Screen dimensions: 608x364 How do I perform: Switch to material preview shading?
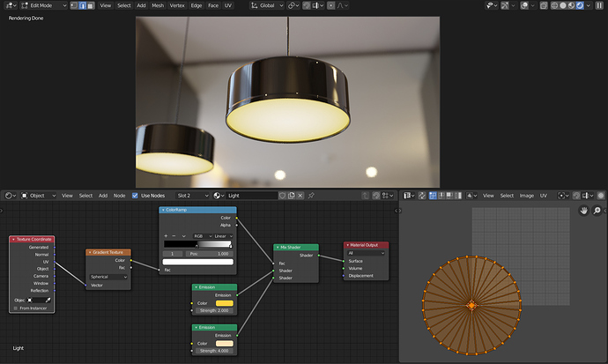pyautogui.click(x=571, y=5)
